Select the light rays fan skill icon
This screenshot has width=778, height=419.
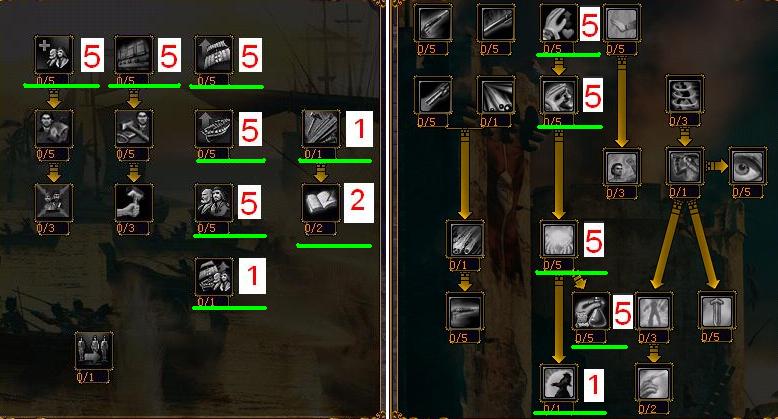496,95
